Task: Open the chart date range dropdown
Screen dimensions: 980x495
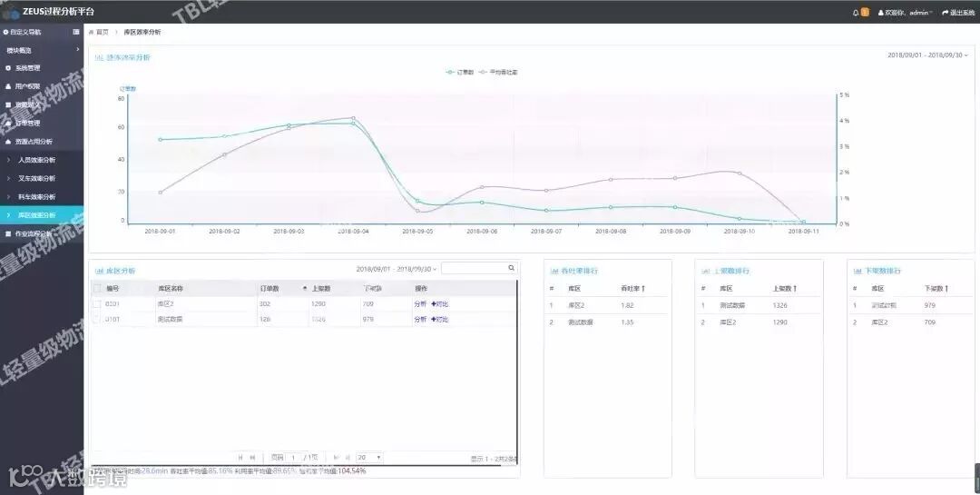Action: (927, 55)
